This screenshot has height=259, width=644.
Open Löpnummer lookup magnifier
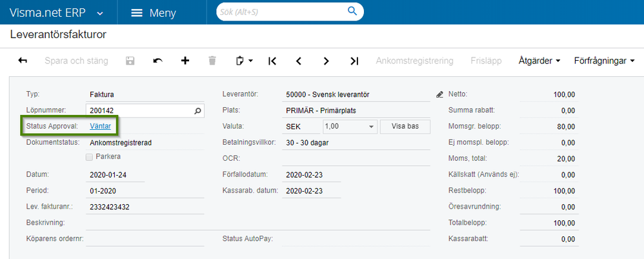click(x=198, y=110)
